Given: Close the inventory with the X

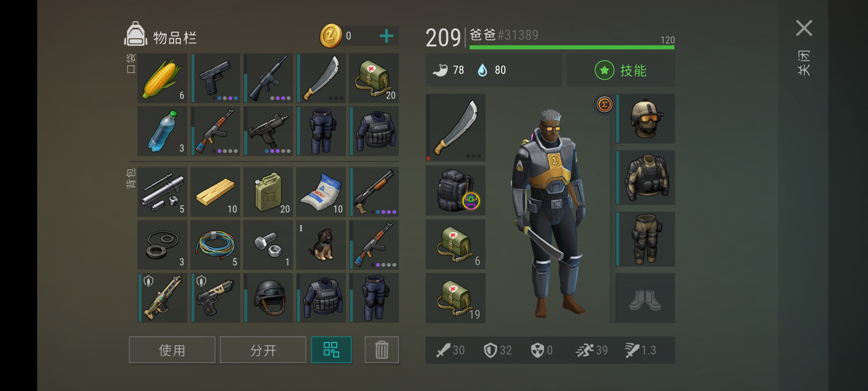Looking at the screenshot, I should tap(804, 28).
